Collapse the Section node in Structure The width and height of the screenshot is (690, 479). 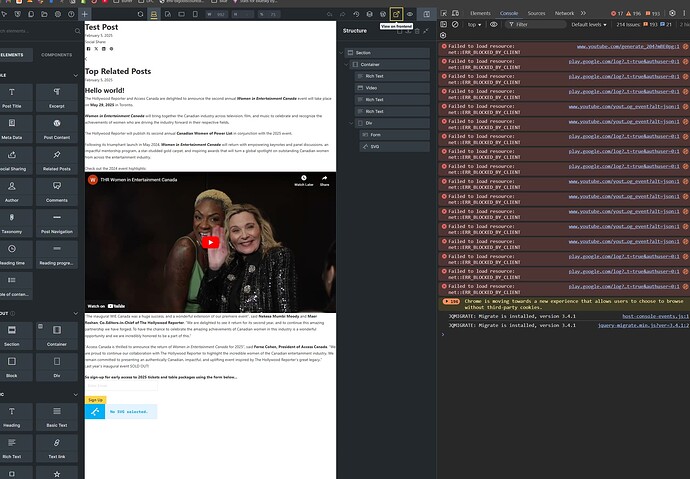[x=341, y=53]
